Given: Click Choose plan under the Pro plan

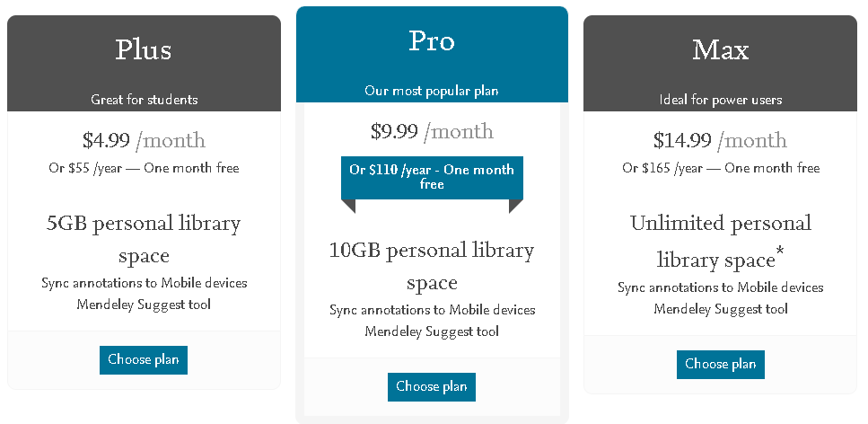Looking at the screenshot, I should pyautogui.click(x=432, y=386).
